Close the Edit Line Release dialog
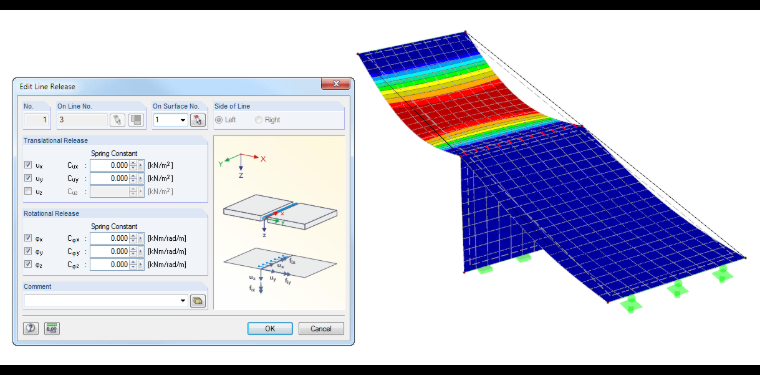The width and height of the screenshot is (760, 375). coord(335,84)
